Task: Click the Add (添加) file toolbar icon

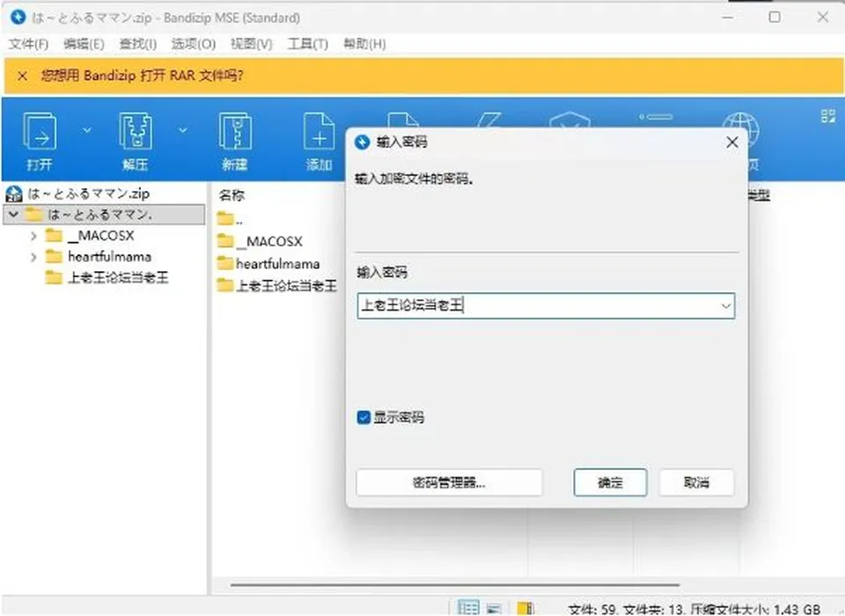Action: point(319,131)
